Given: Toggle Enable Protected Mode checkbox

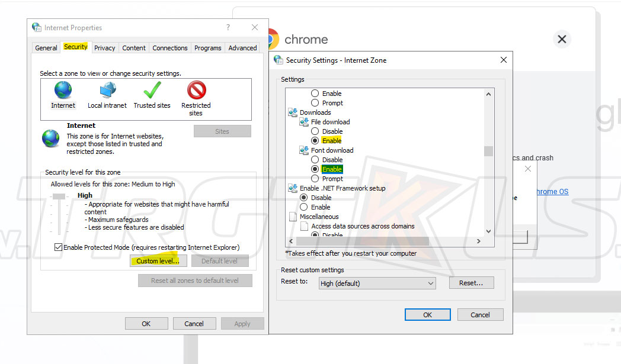Looking at the screenshot, I should (x=58, y=247).
